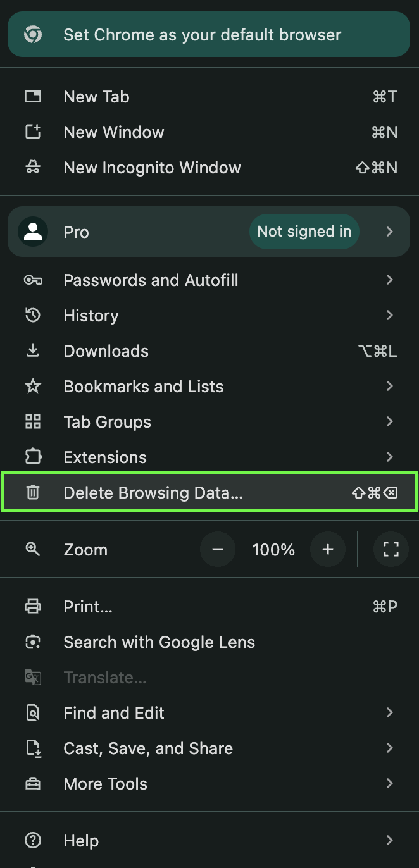Screen dimensions: 419x868
Task: Click the Extensions puzzle piece icon
Action: [32, 457]
